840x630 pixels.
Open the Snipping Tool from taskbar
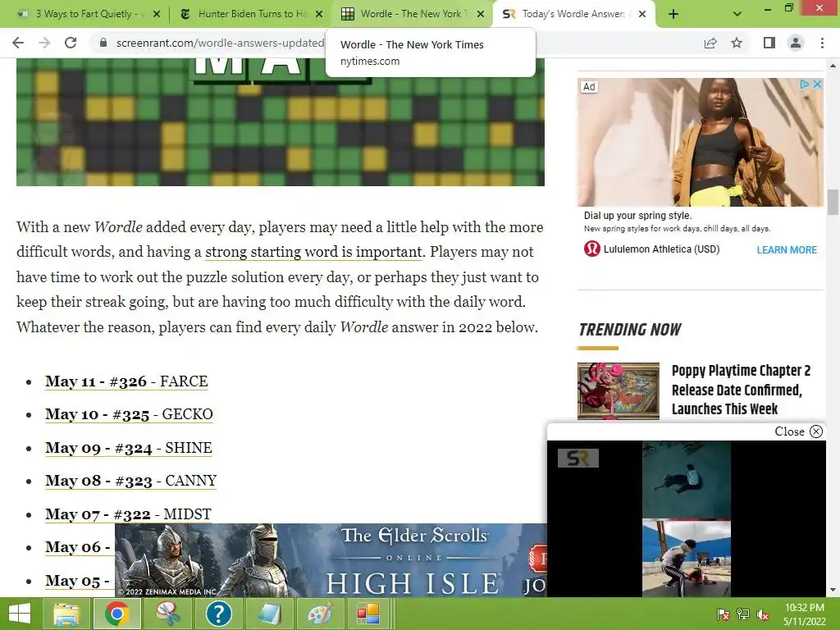point(167,614)
